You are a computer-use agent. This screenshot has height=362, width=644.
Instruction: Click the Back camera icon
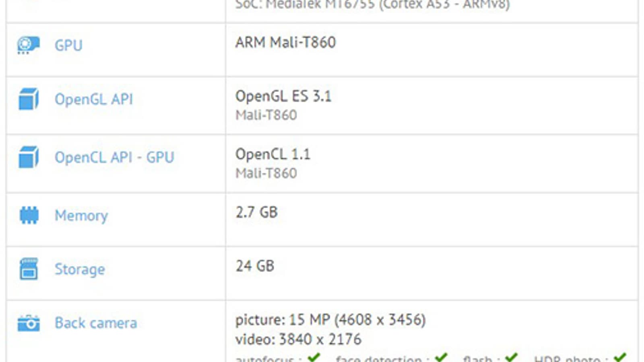[x=29, y=323]
